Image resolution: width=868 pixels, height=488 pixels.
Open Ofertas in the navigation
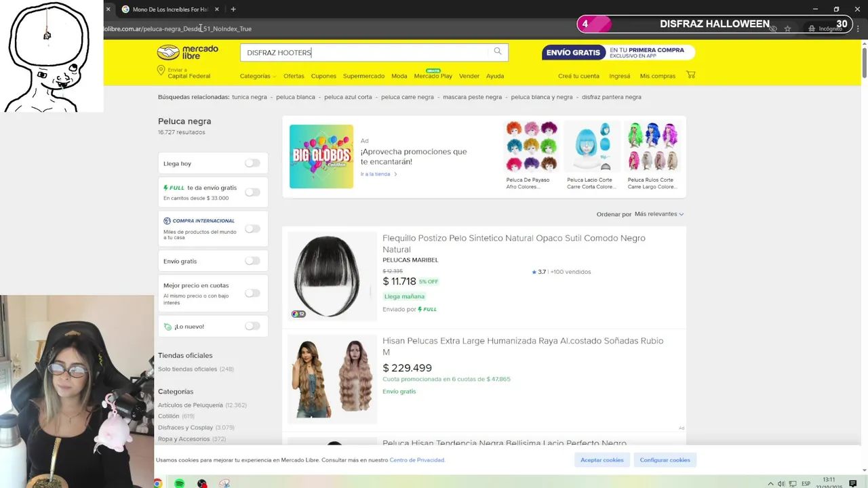coord(294,76)
